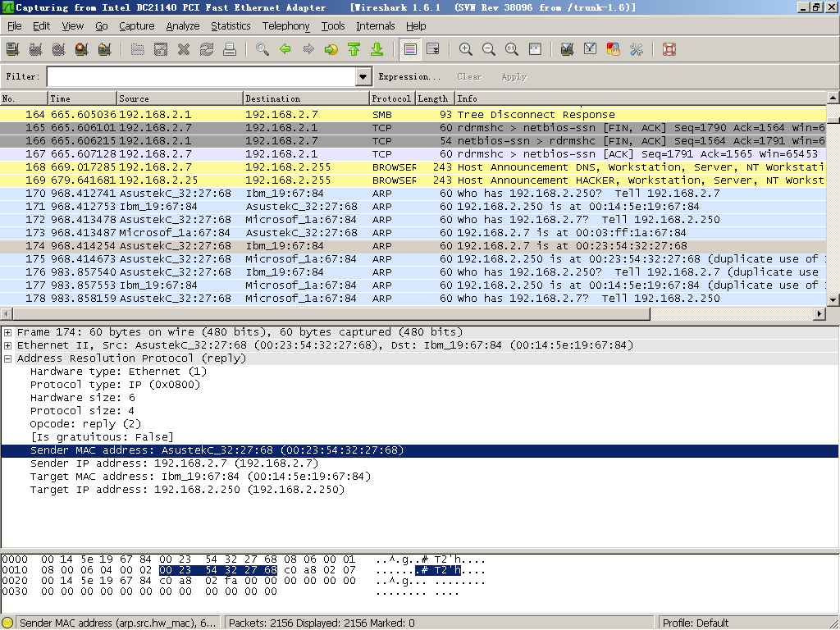Find a packet magnifier icon
Screen dimensions: 840x630
pyautogui.click(x=262, y=50)
